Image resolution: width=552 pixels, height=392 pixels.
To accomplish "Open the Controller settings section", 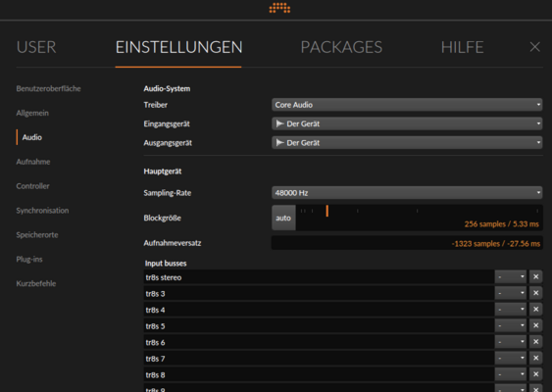I will point(32,186).
